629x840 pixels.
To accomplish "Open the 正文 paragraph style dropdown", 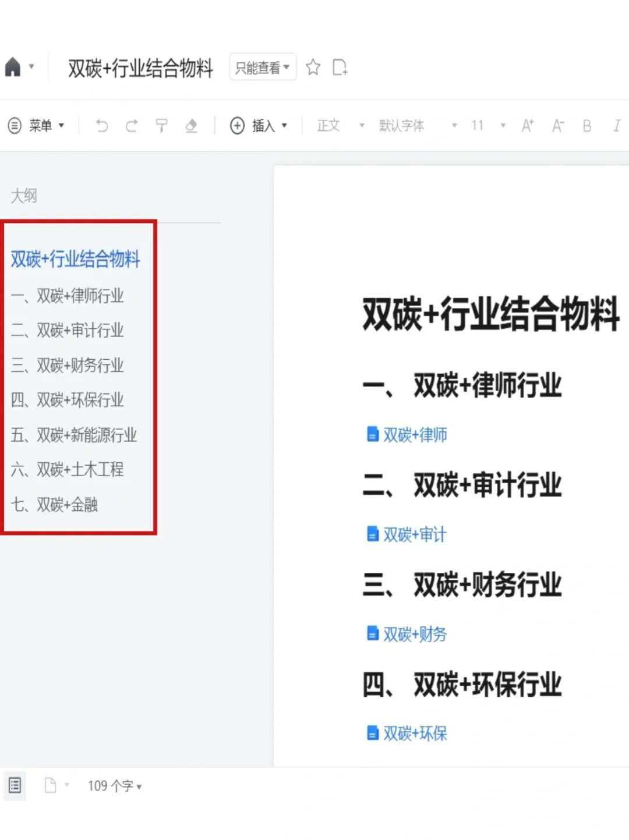I will tap(341, 126).
